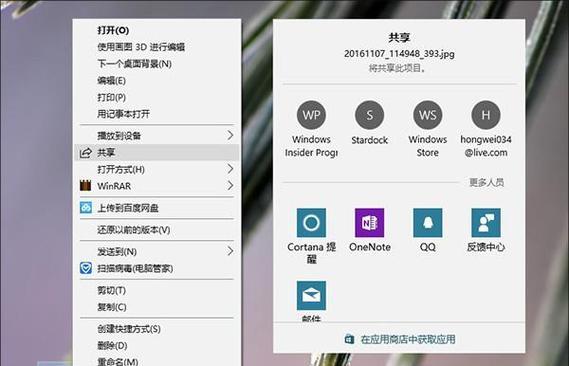Click the Windows Insider Progr label
This screenshot has width=569, height=366.
[x=311, y=146]
